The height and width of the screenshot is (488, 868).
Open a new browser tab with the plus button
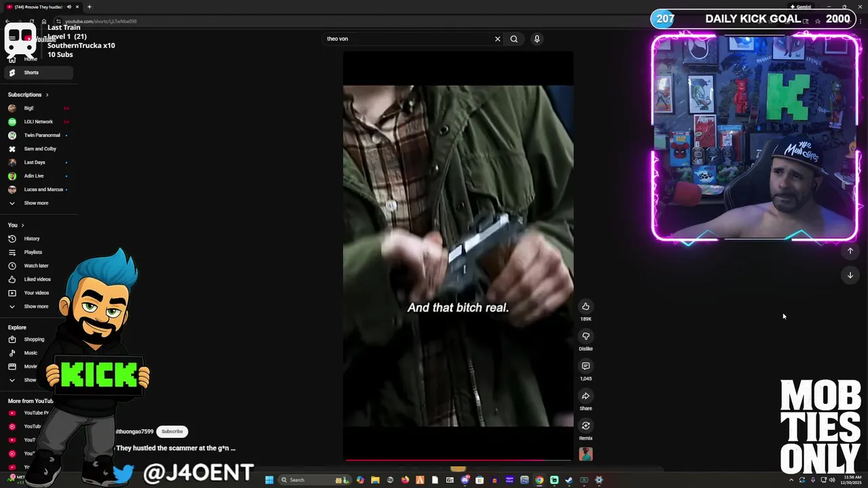coord(89,7)
